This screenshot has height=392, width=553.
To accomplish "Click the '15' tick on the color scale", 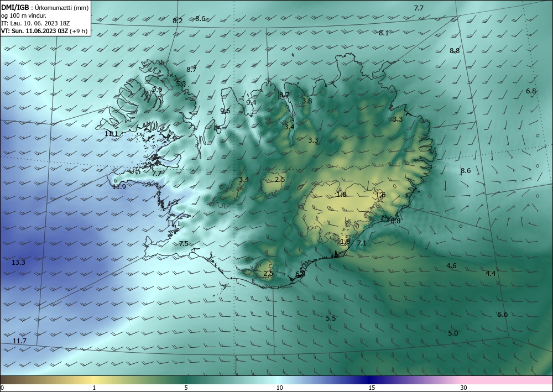I will (372, 388).
